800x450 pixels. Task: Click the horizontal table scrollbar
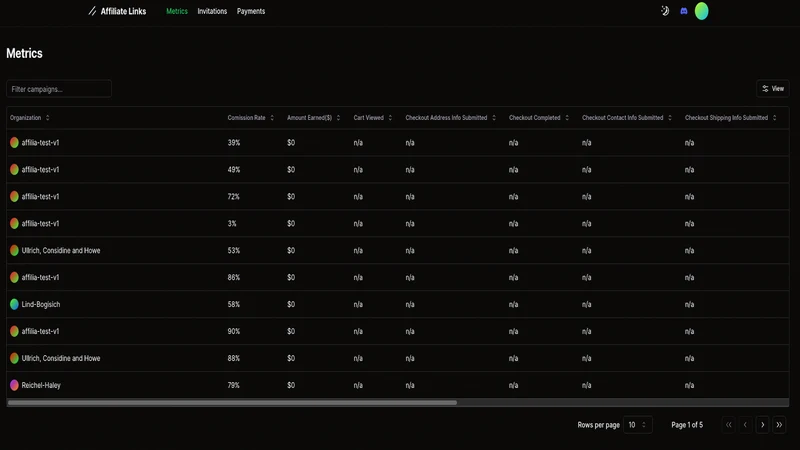(x=232, y=403)
